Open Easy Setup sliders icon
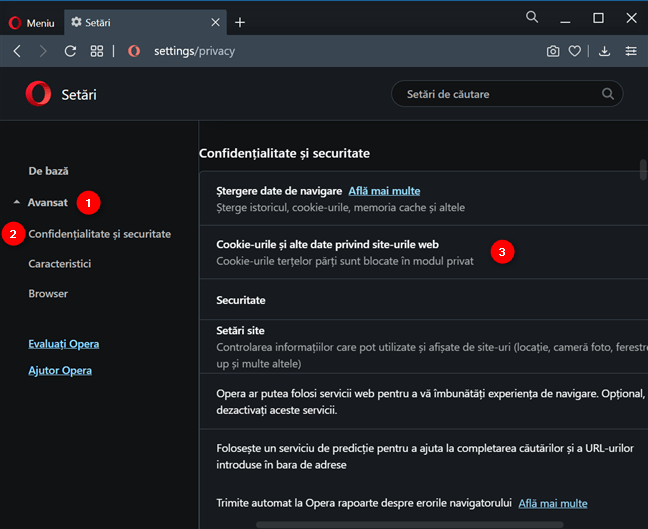This screenshot has width=648, height=529. (x=631, y=51)
